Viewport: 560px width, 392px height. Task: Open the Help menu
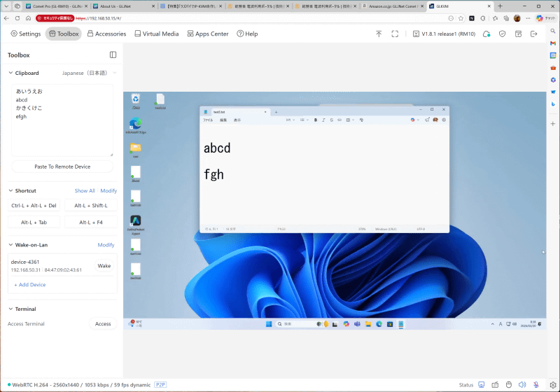click(247, 34)
